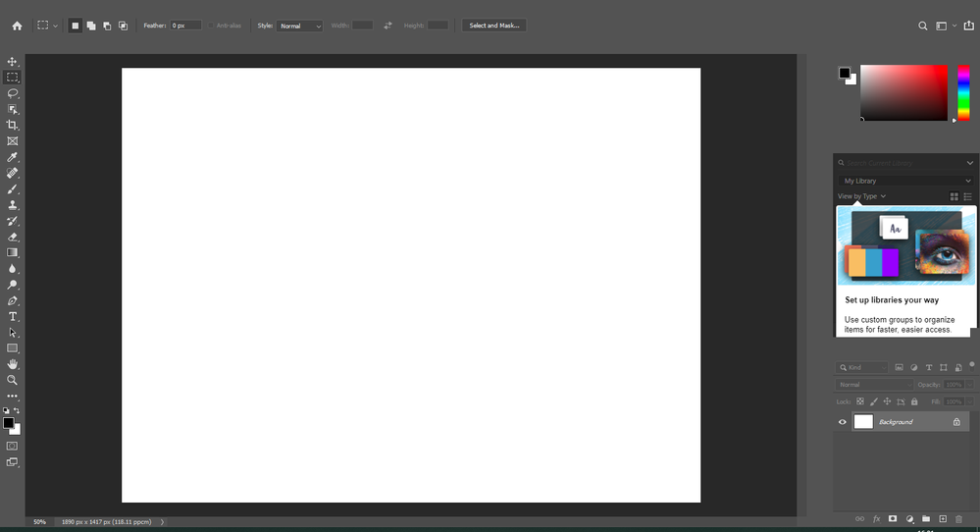The width and height of the screenshot is (980, 532).
Task: Select the Pen tool
Action: (12, 300)
